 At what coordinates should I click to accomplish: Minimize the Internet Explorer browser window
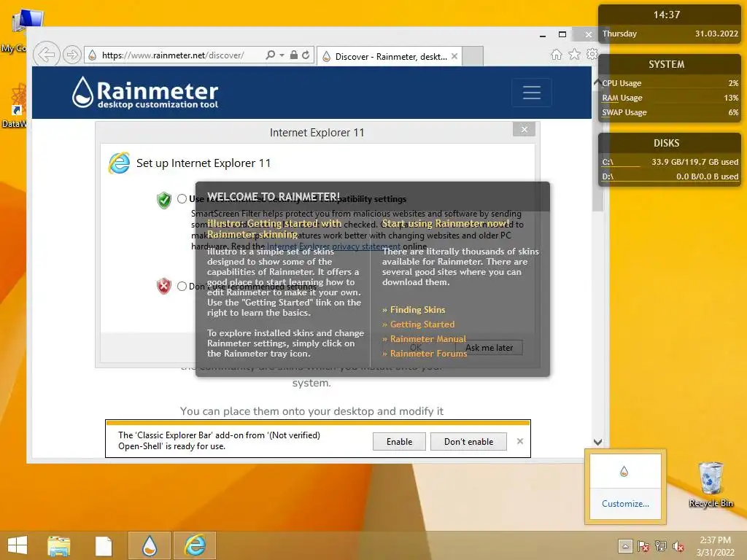(543, 35)
